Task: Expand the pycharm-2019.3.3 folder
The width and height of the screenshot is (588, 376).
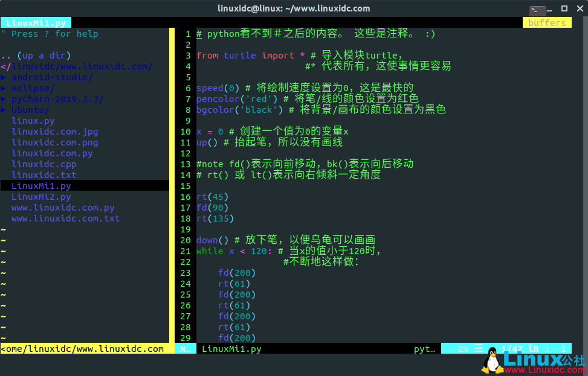Action: point(57,99)
